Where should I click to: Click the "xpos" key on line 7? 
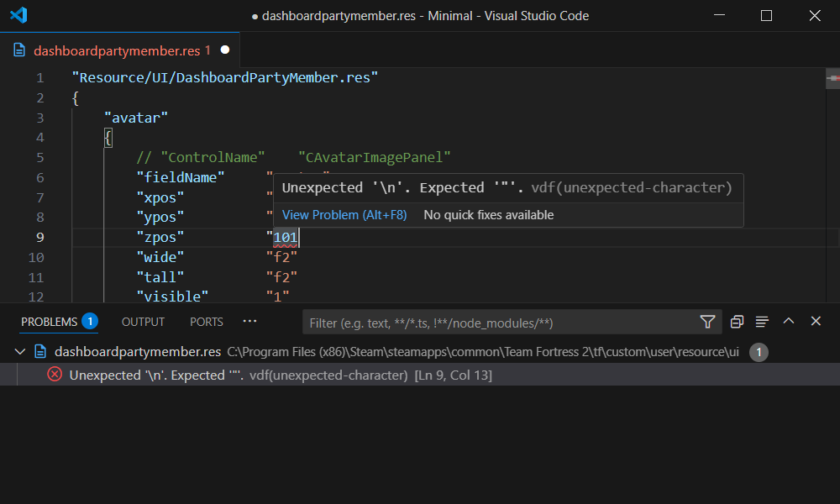pos(160,197)
